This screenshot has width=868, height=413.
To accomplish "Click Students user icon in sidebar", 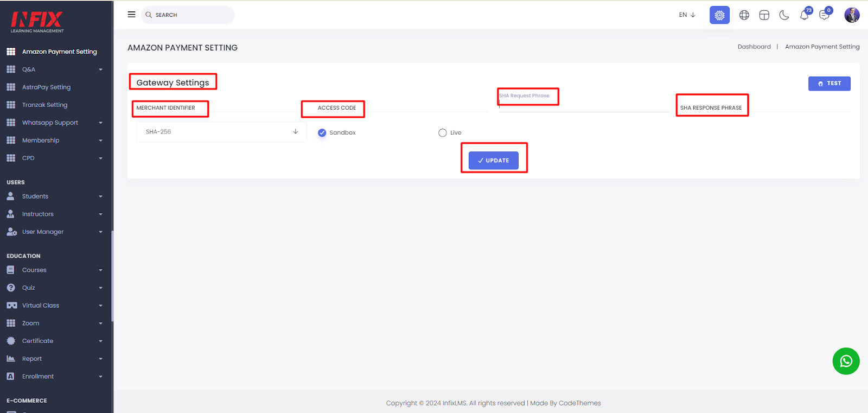I will [10, 196].
